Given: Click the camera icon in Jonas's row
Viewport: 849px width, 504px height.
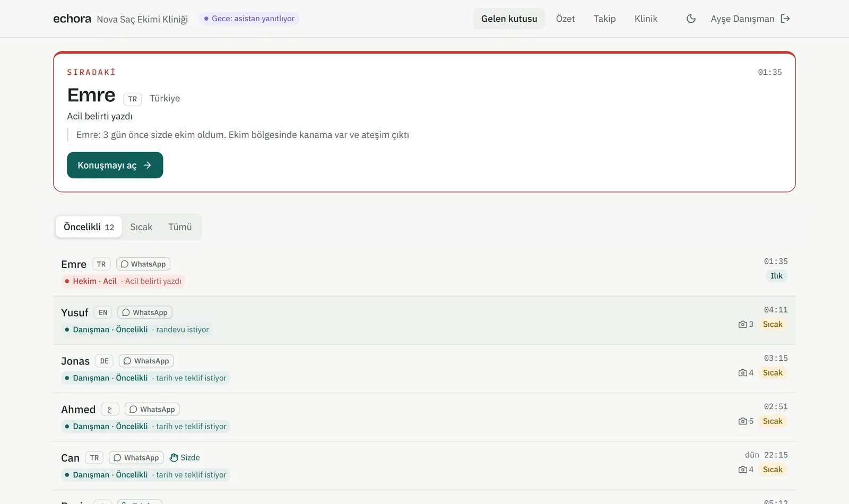Looking at the screenshot, I should (743, 373).
